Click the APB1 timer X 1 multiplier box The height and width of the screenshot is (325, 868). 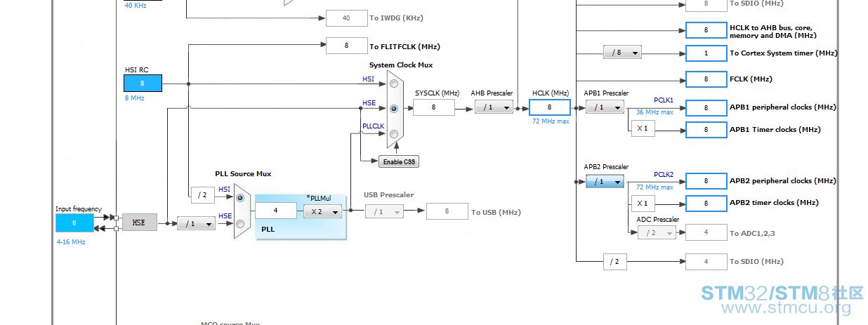(x=643, y=129)
